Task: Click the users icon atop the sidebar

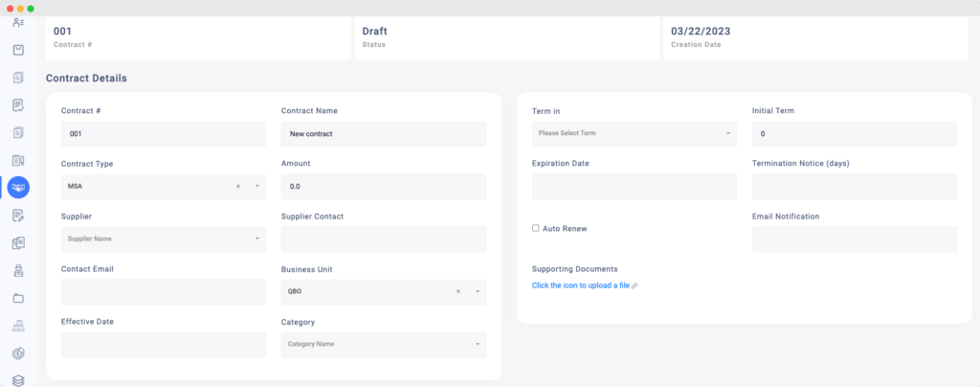Action: click(18, 22)
